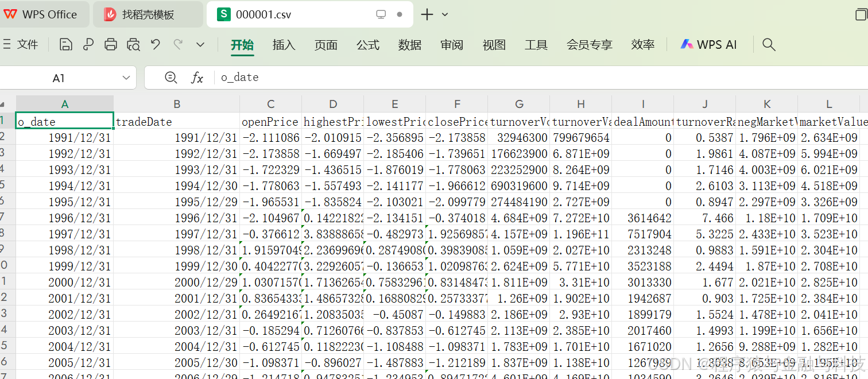Screen dimensions: 868x379
Task: Click o_date cell 1991/12/31 in column A
Action: pos(65,138)
